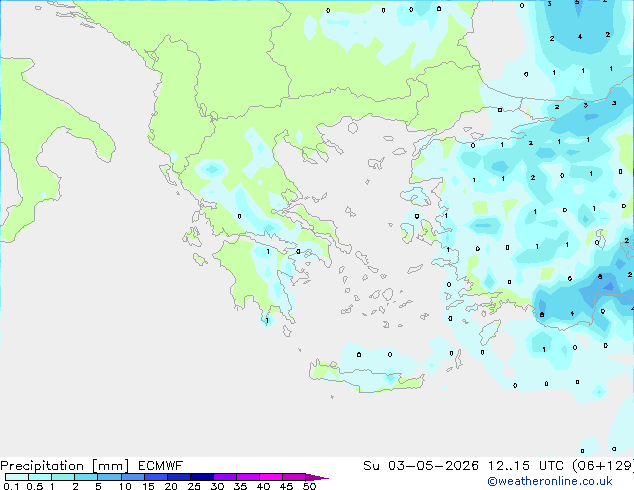Click the 'ECMWF' model label
Image resolution: width=634 pixels, height=490 pixels.
[x=161, y=466]
